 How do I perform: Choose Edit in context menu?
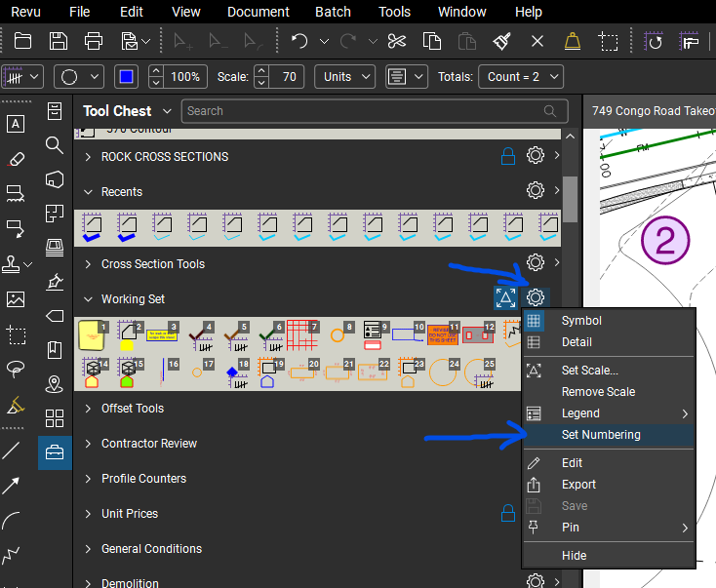tap(609, 463)
